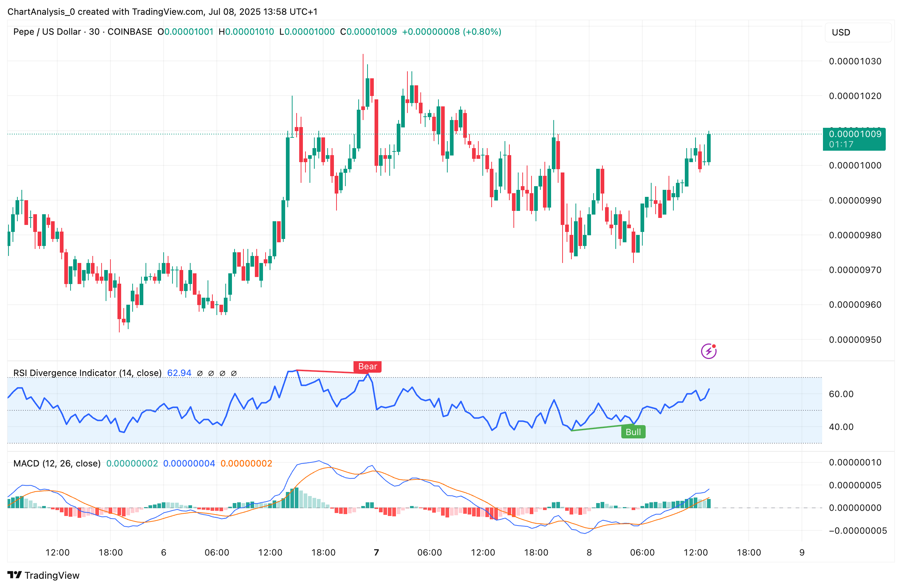Click the MACD 0.00000005 axis label
Screen dimensions: 902x588
point(855,485)
